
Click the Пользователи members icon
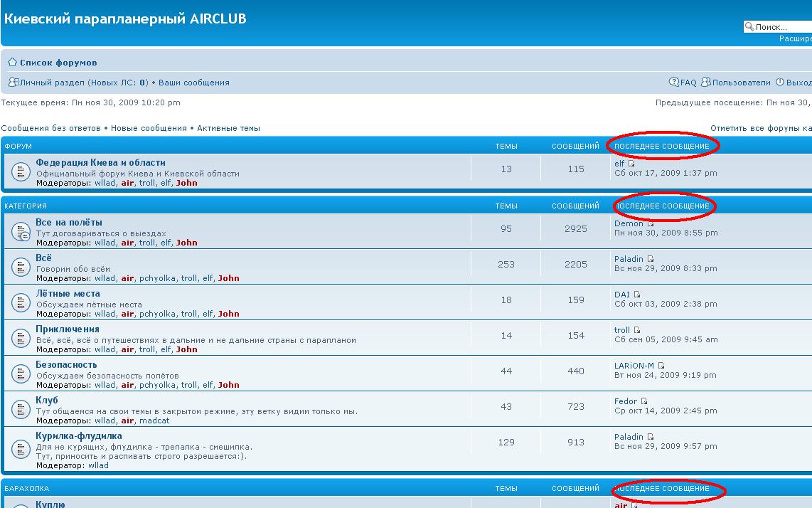pyautogui.click(x=705, y=83)
